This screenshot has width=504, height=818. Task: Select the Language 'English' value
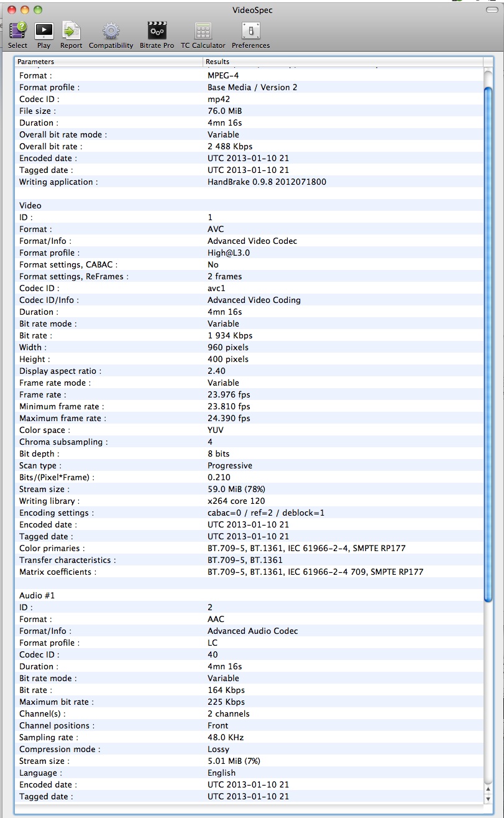coord(221,773)
